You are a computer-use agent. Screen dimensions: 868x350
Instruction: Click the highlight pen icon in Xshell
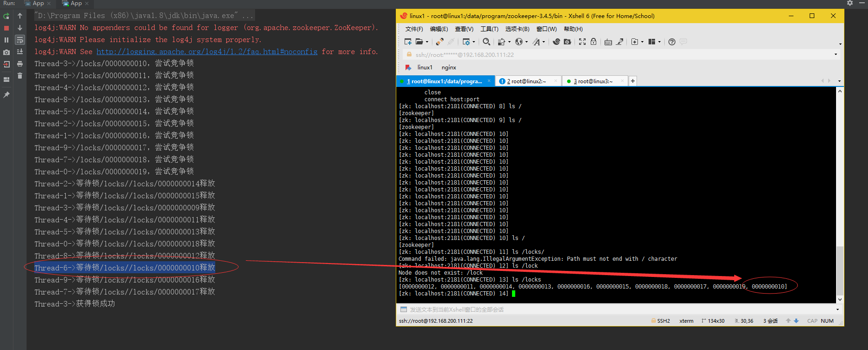619,42
